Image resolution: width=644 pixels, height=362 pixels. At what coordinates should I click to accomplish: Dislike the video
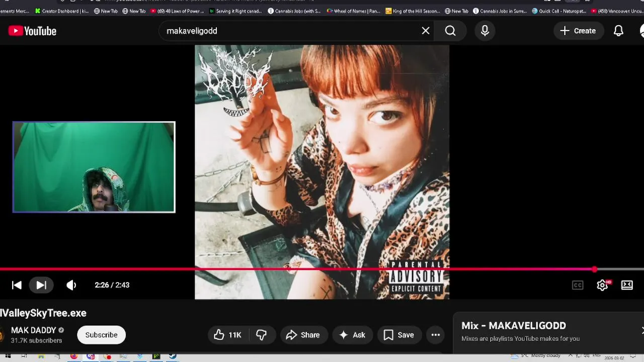(261, 335)
